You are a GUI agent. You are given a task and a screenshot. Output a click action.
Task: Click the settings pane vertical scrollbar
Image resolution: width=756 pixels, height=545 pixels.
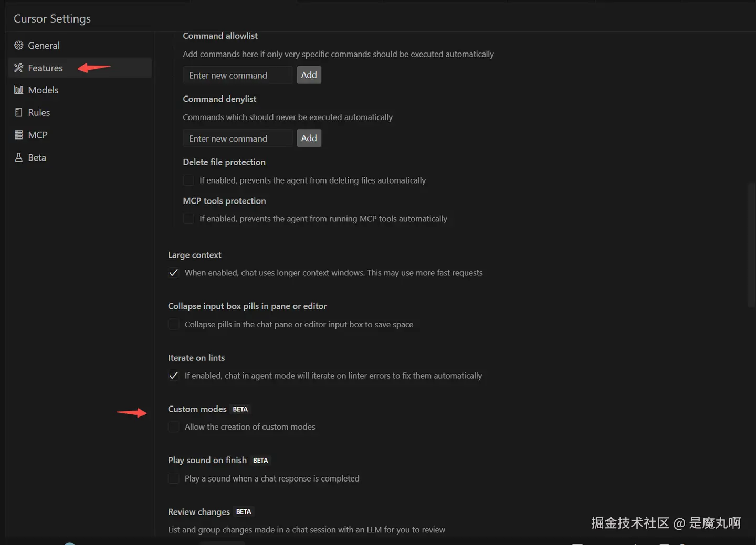point(751,244)
